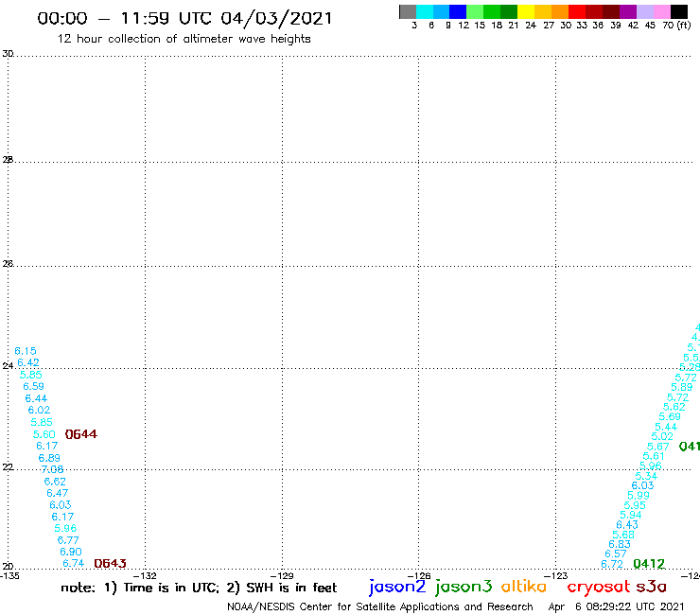This screenshot has height=615, width=700.
Task: Click wave height value 6.02
Action: [x=40, y=410]
